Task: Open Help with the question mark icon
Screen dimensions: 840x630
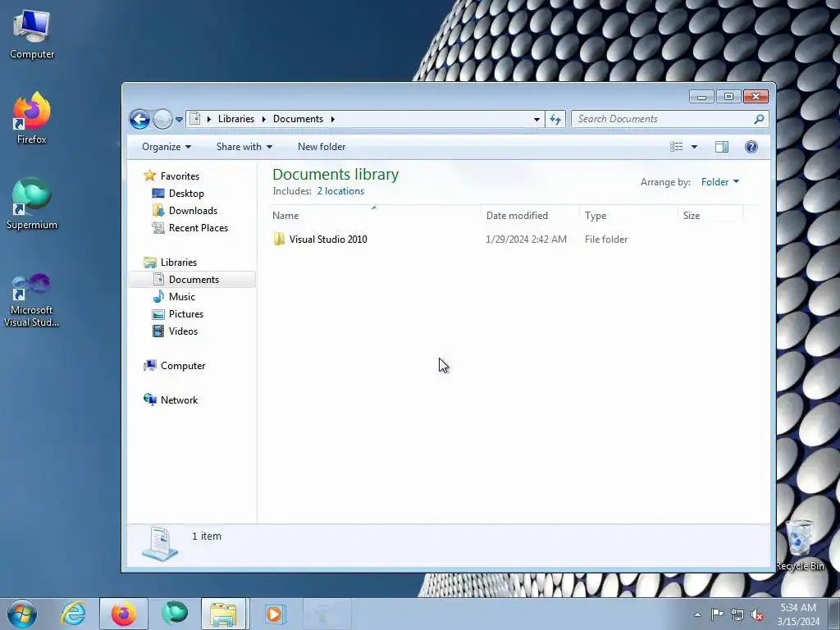Action: click(x=751, y=147)
